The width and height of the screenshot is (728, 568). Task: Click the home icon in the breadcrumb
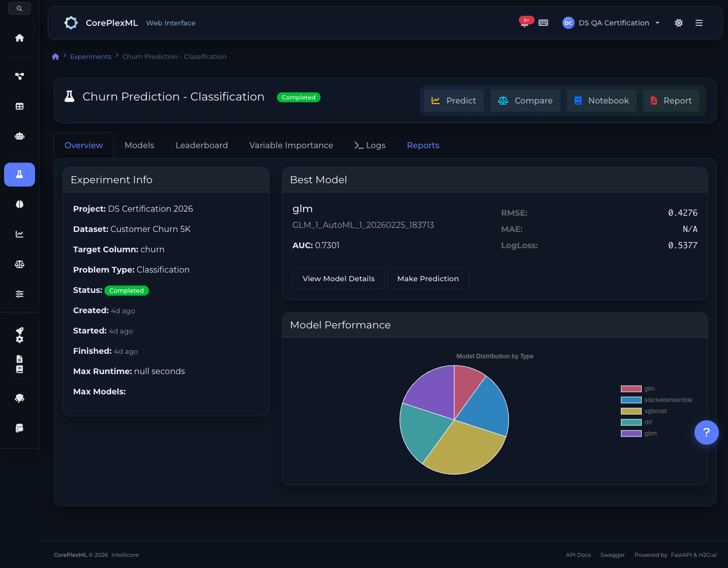point(55,56)
